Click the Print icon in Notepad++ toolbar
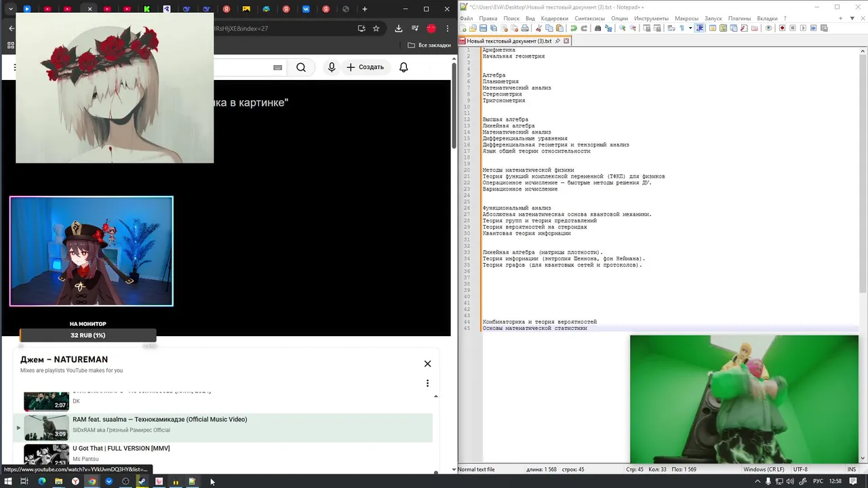The image size is (868, 488). (525, 28)
